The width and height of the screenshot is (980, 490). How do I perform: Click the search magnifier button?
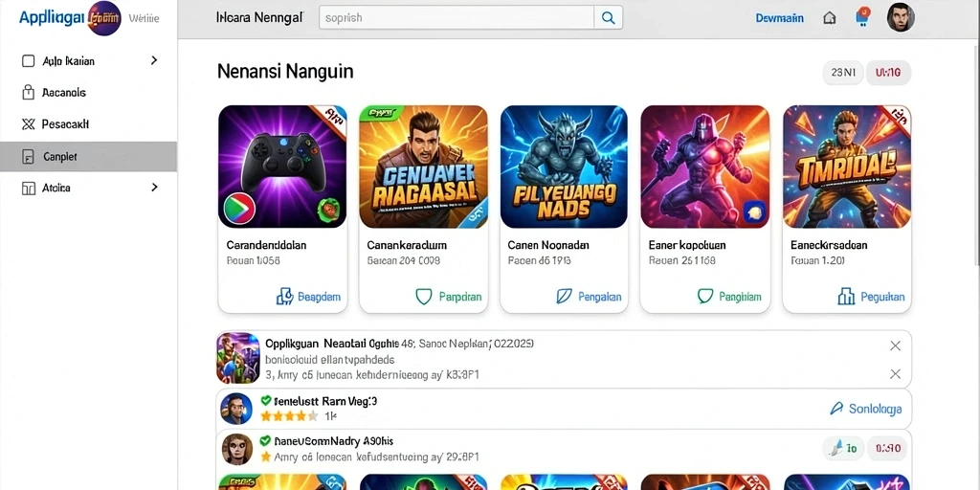[x=608, y=17]
